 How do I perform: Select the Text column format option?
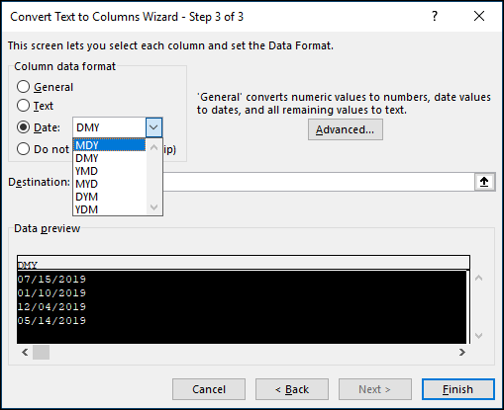23,106
